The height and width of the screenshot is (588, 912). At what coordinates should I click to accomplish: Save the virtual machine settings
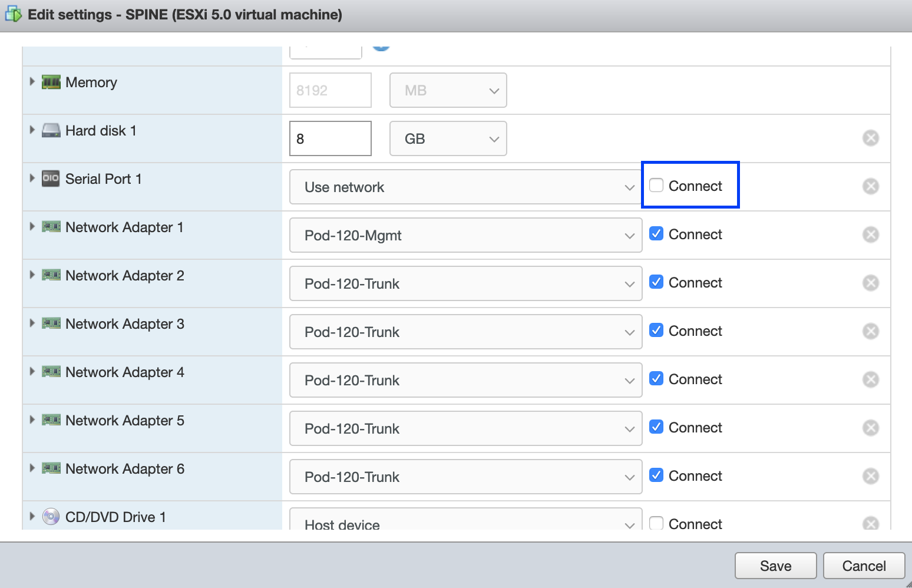tap(775, 566)
